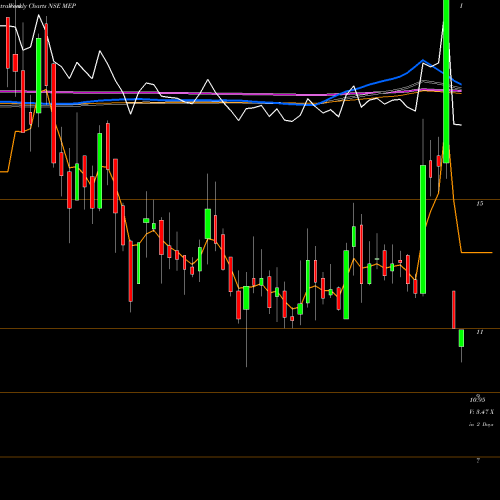Screen dimensions: 500x500
Task: Click the 'in 2 Days' text
Action: pyautogui.click(x=481, y=425)
